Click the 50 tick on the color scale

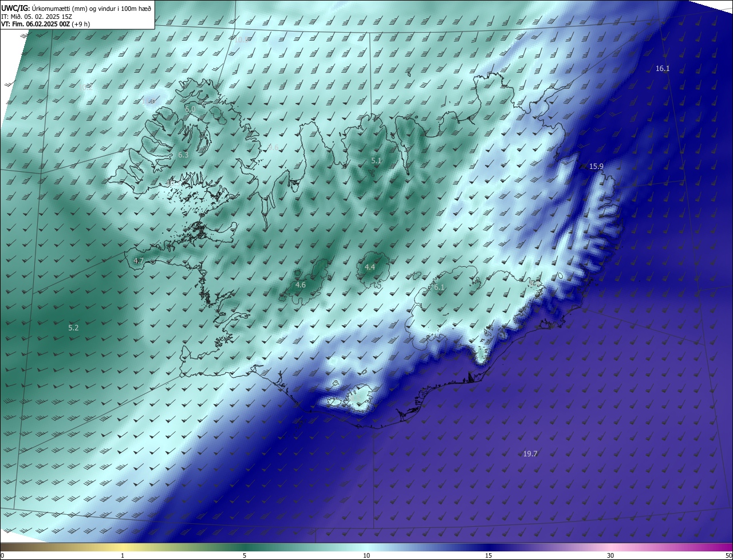click(x=728, y=555)
